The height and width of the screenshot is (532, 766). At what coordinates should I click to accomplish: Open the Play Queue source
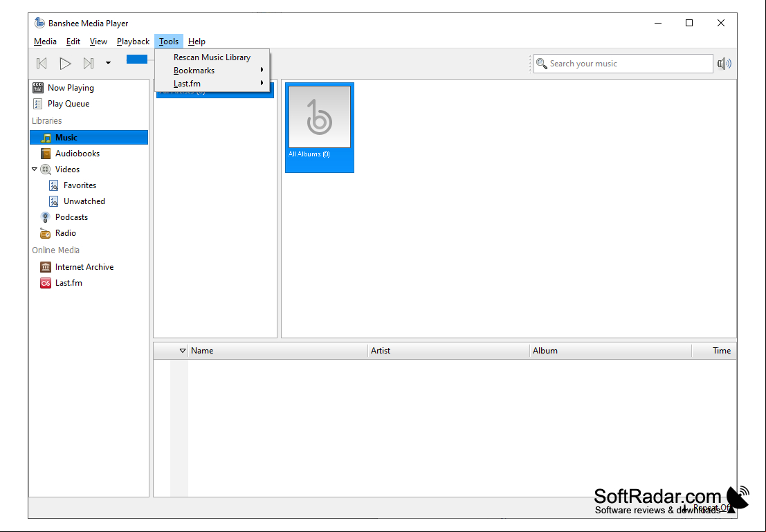[x=89, y=104]
